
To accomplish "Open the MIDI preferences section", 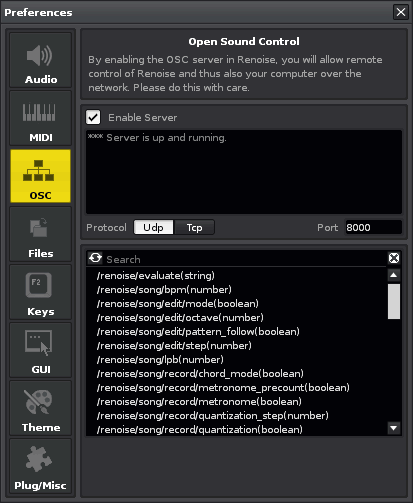I will tap(40, 118).
